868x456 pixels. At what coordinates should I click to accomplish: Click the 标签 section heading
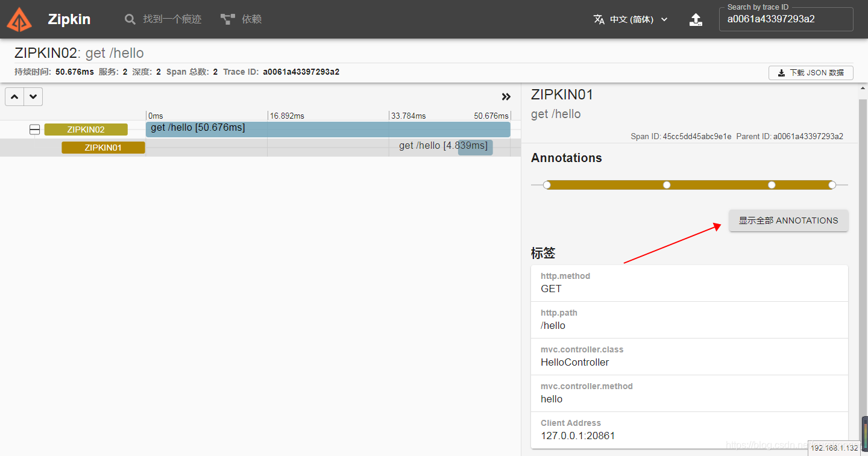click(x=543, y=253)
